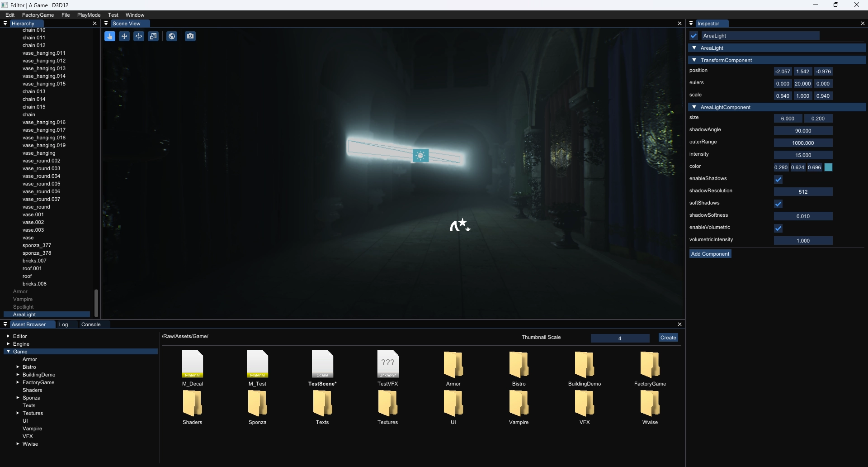Screen dimensions: 868x467
Task: Open the PlayMode menu
Action: [89, 15]
